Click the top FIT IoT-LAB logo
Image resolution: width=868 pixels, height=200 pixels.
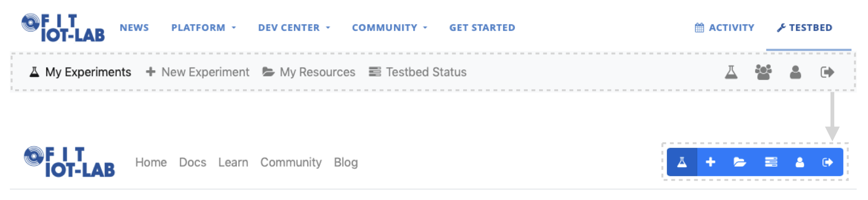pyautogui.click(x=63, y=28)
